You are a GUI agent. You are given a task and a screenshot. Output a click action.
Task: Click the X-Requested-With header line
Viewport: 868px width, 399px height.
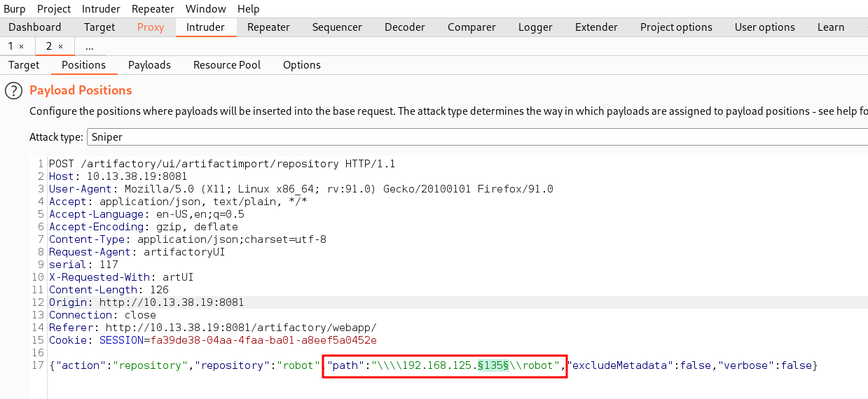tap(121, 277)
